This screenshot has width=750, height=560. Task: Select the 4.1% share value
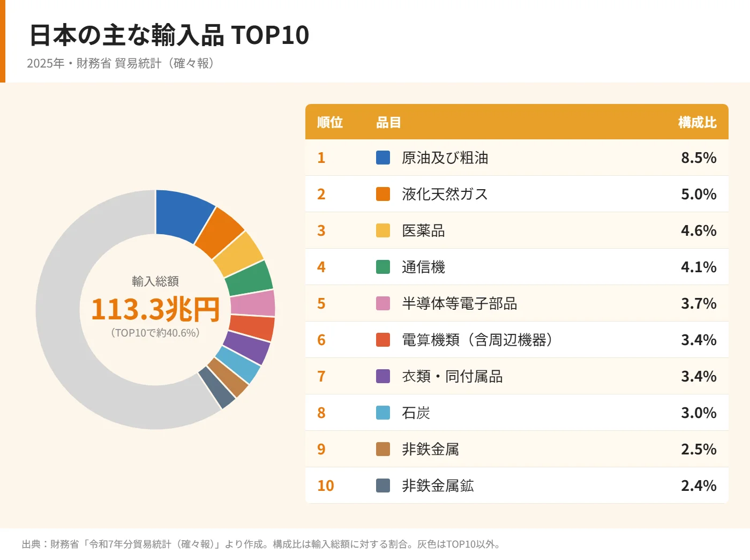pos(699,267)
